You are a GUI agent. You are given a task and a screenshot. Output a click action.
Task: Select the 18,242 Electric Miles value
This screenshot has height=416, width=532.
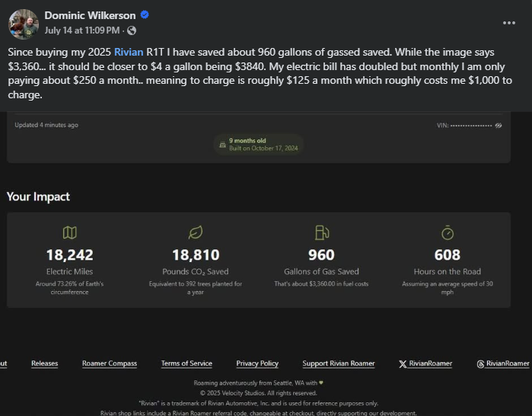coord(69,255)
